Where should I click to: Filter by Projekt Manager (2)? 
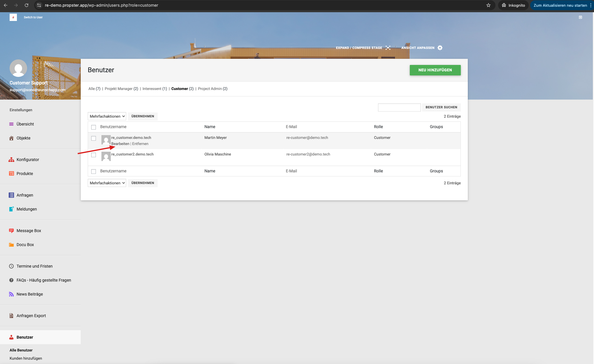point(121,89)
